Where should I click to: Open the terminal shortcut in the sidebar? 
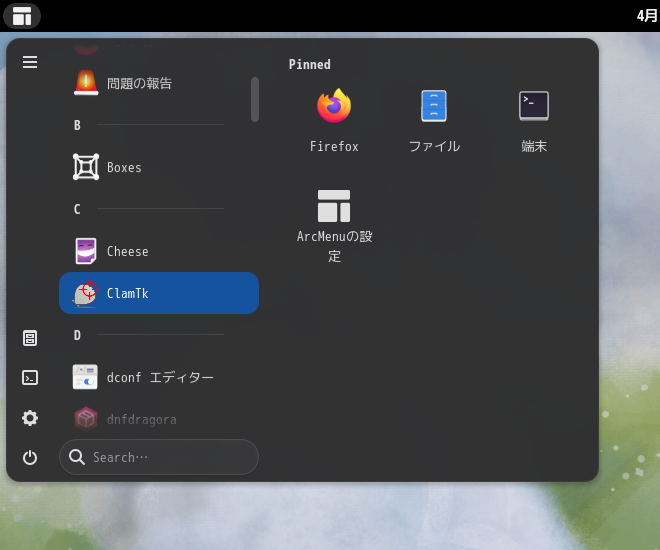(30, 377)
